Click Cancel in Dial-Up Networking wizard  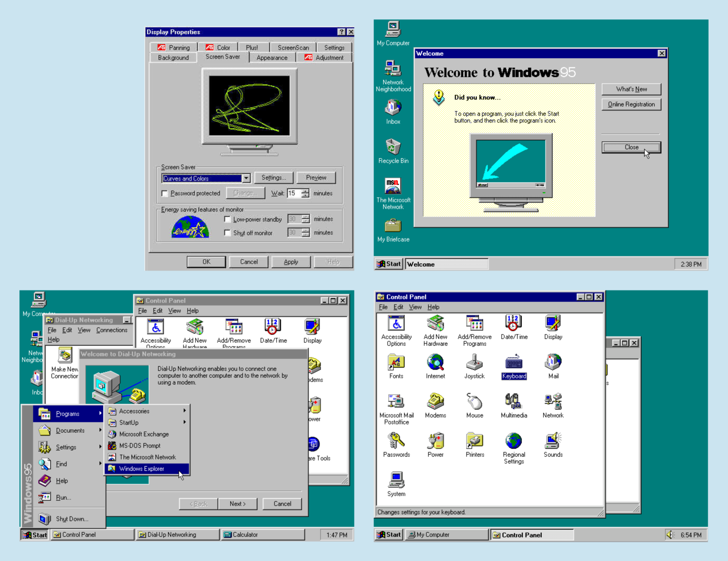coord(282,503)
